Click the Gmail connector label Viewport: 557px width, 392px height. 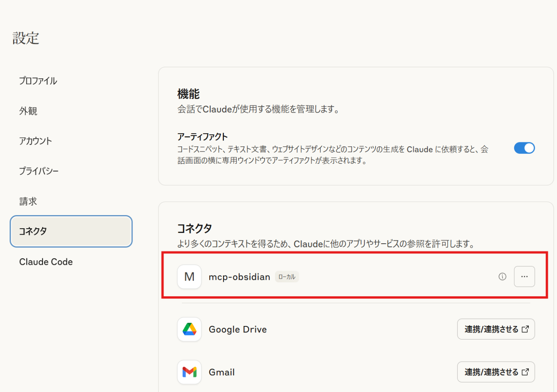pos(222,372)
